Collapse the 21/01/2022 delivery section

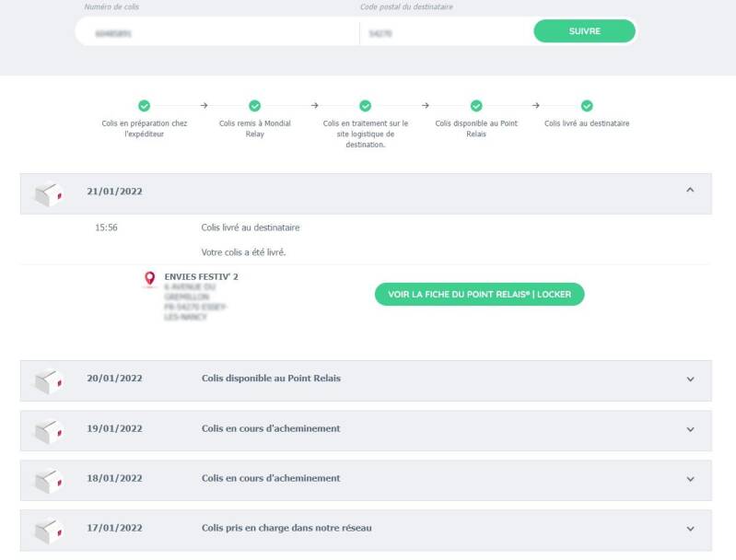pos(690,191)
